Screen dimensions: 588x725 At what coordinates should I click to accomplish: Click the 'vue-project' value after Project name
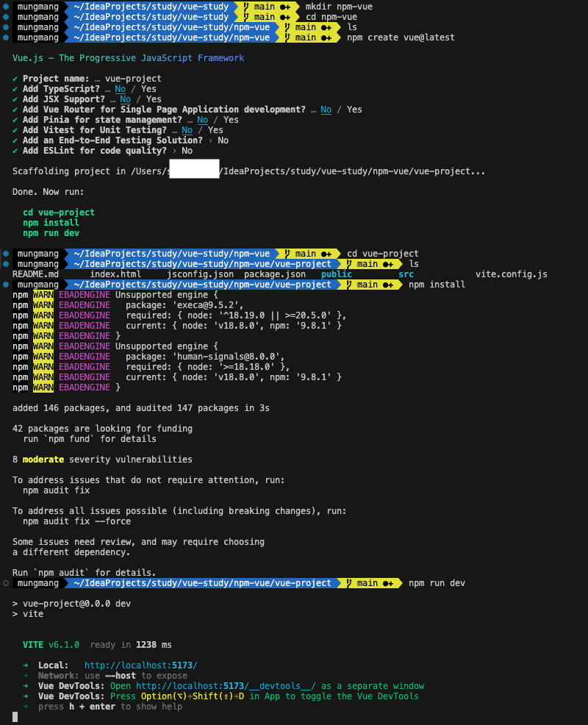coord(133,79)
